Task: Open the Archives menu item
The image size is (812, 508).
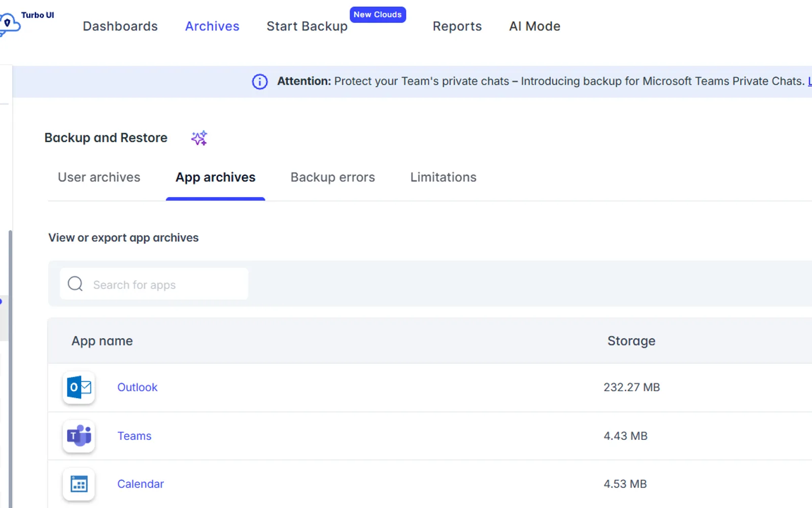Action: [212, 26]
